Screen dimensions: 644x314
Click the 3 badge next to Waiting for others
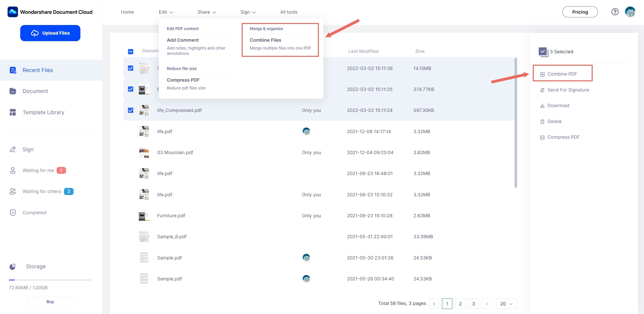click(x=69, y=191)
